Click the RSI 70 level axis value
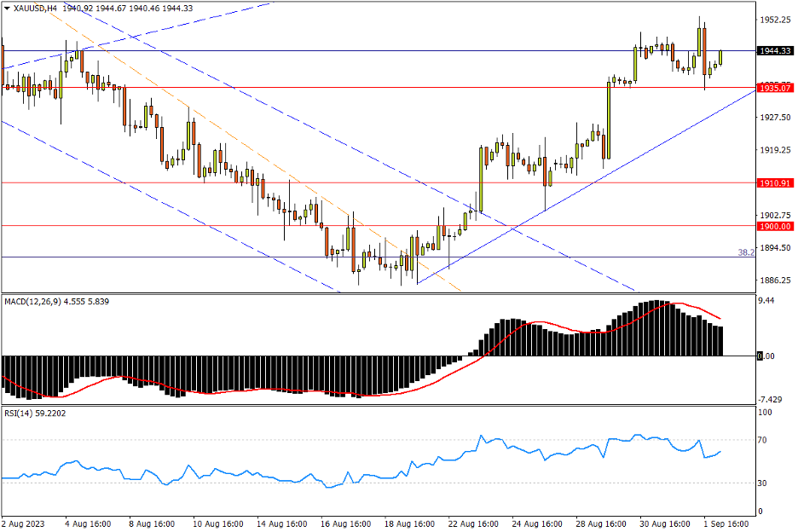The width and height of the screenshot is (798, 532). click(x=765, y=440)
